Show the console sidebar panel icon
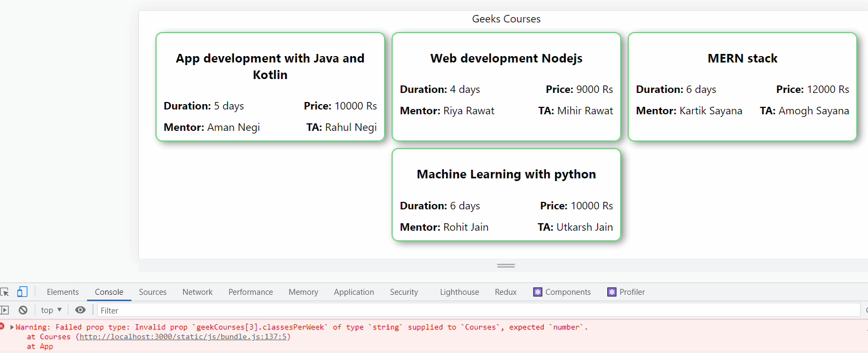 click(x=5, y=310)
